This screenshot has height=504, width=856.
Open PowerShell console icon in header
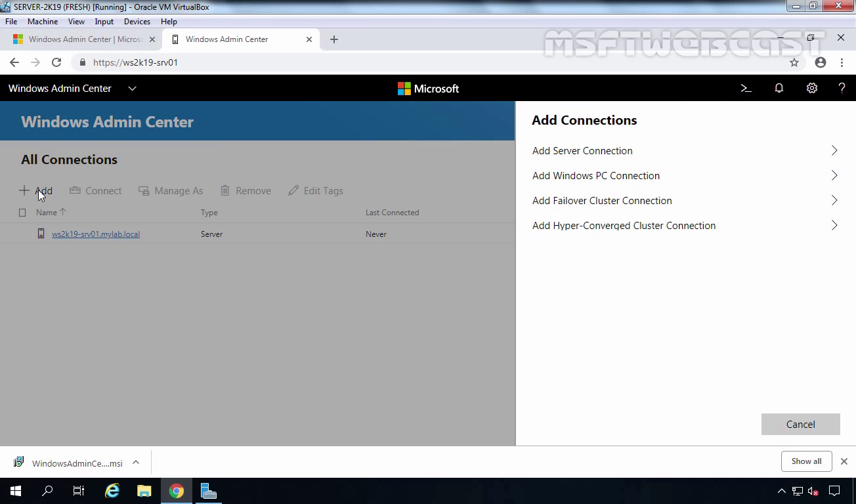(x=746, y=88)
